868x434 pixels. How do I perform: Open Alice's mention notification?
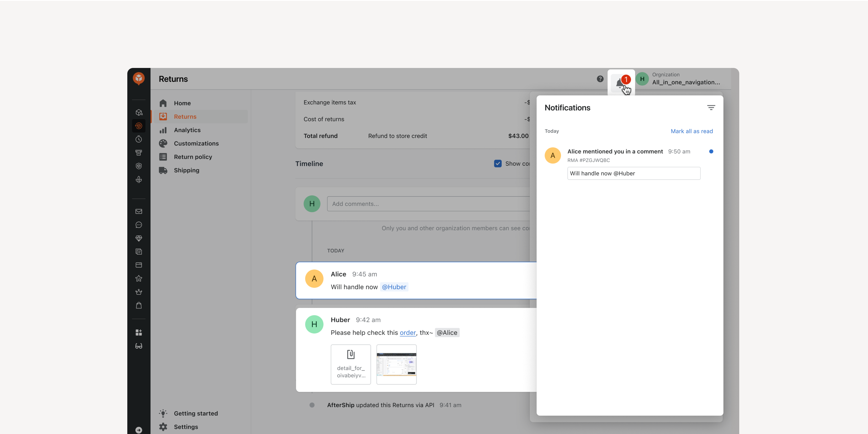coord(629,164)
